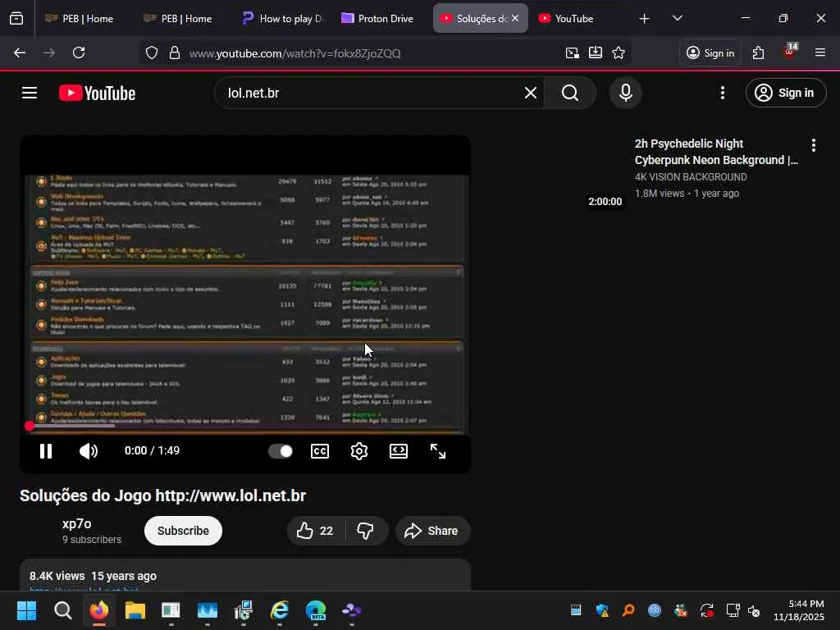Open Windows taskbar search
This screenshot has width=840, height=630.
coord(62,610)
